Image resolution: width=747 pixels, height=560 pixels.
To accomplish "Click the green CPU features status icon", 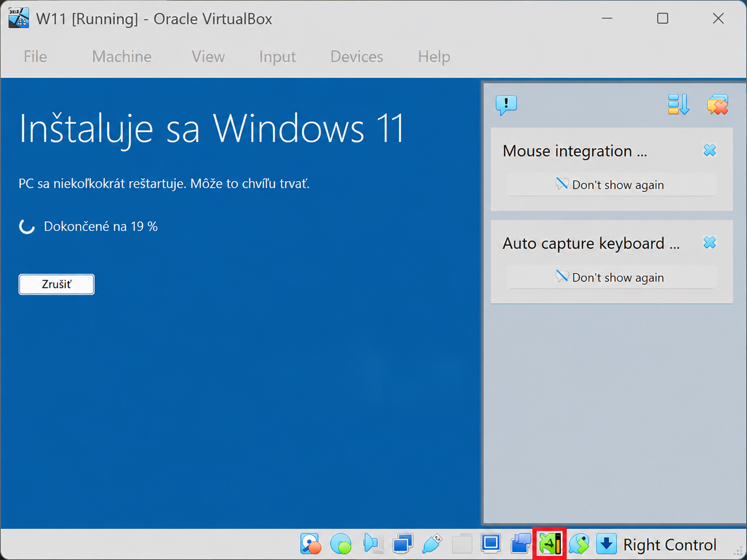I will (550, 543).
